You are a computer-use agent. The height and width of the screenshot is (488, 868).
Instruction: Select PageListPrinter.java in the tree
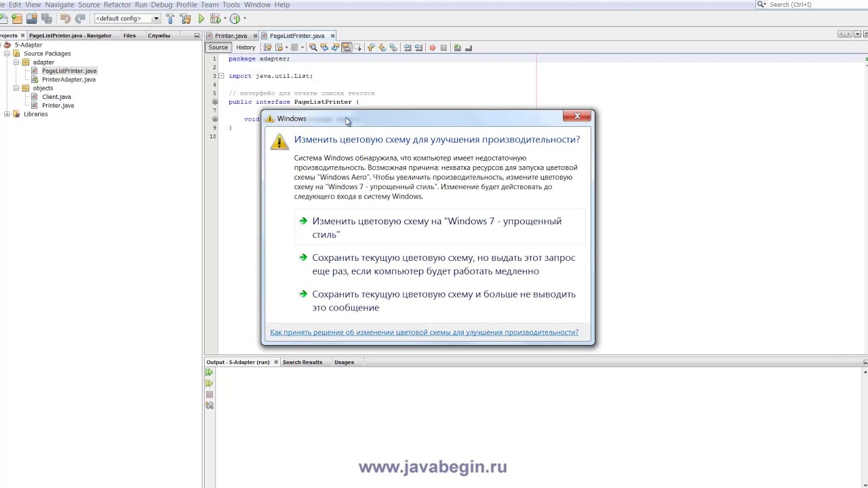point(69,70)
